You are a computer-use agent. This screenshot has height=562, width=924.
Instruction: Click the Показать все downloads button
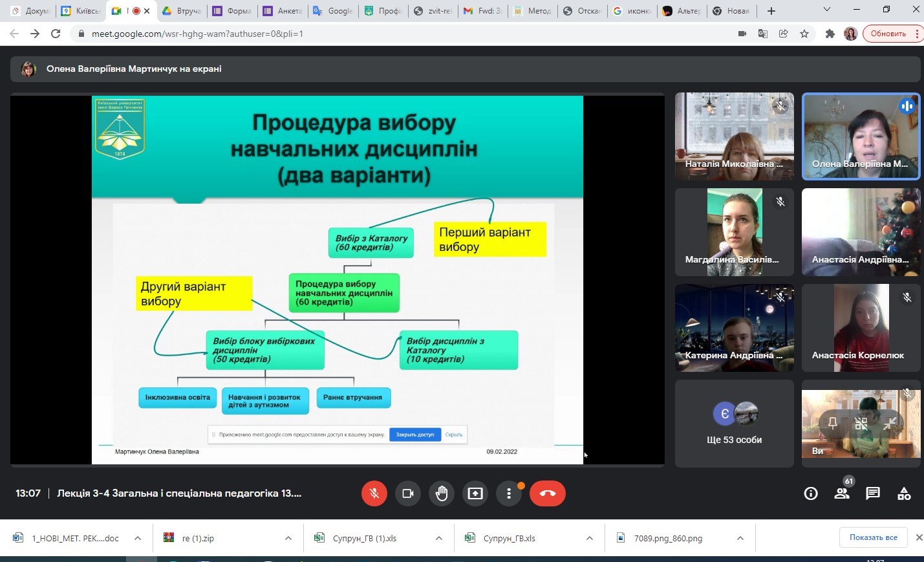point(873,537)
